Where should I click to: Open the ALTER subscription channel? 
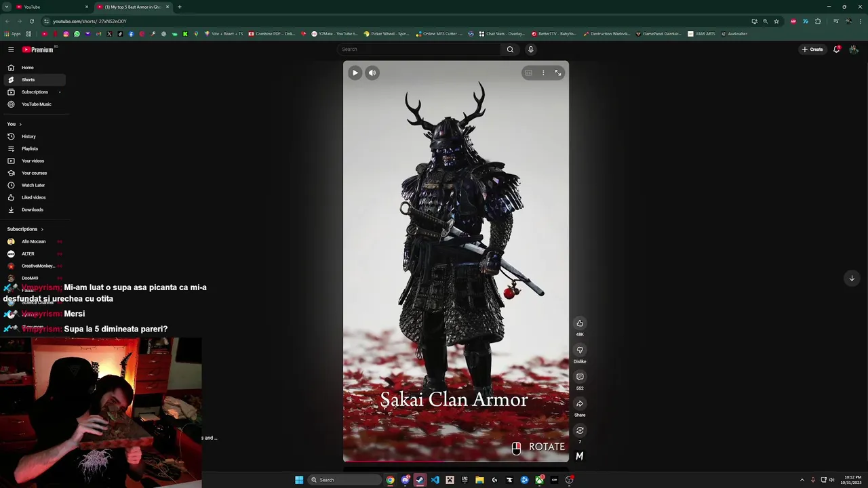pyautogui.click(x=34, y=253)
